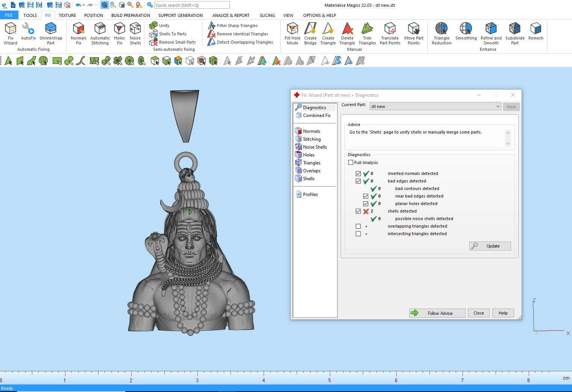Activate Fill Hole Mode

292,33
